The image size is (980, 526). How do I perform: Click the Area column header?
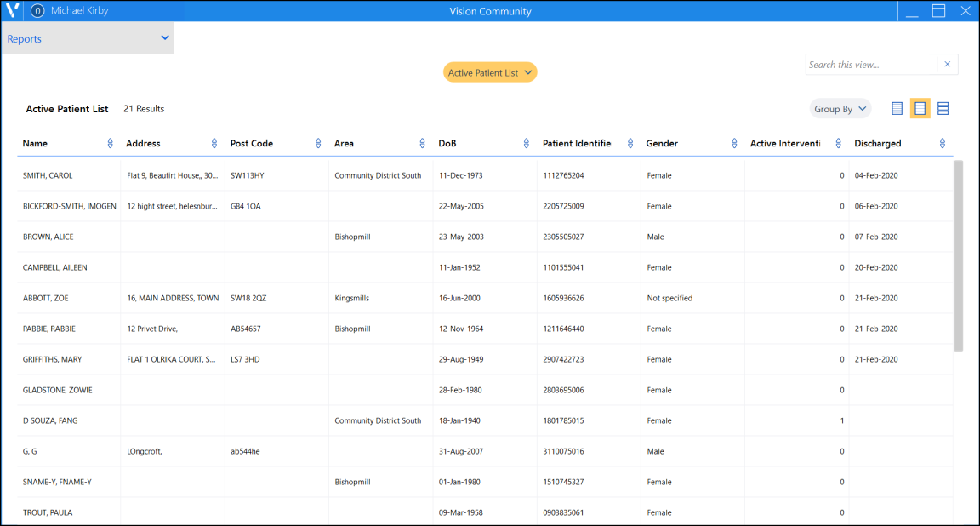pos(344,143)
